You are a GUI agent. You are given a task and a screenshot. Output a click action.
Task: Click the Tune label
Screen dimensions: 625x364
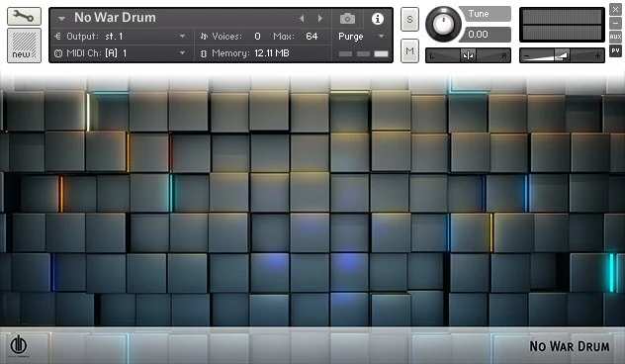[479, 14]
